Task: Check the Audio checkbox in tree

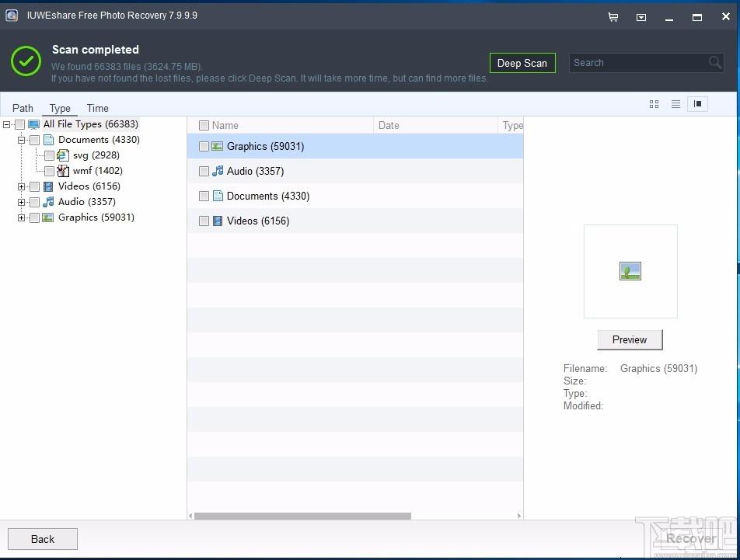Action: (x=34, y=202)
